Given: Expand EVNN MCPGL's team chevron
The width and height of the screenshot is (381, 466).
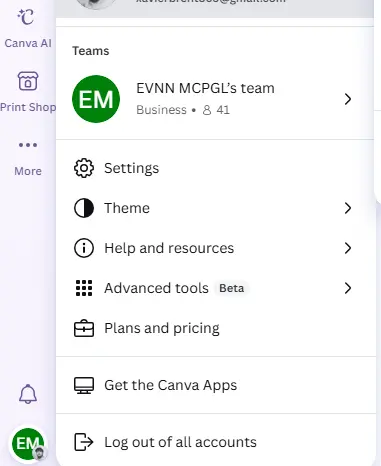Looking at the screenshot, I should (348, 99).
